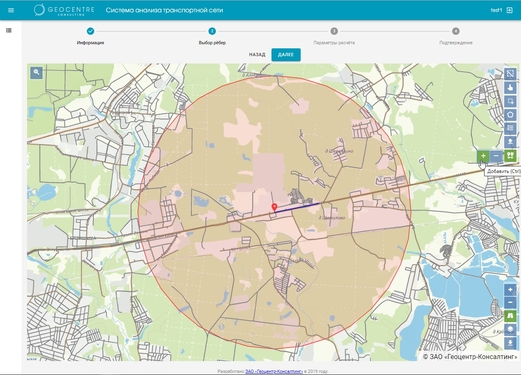
Task: Open the ЗАО Геоцентр-Консалтинг footer link
Action: pos(274,371)
